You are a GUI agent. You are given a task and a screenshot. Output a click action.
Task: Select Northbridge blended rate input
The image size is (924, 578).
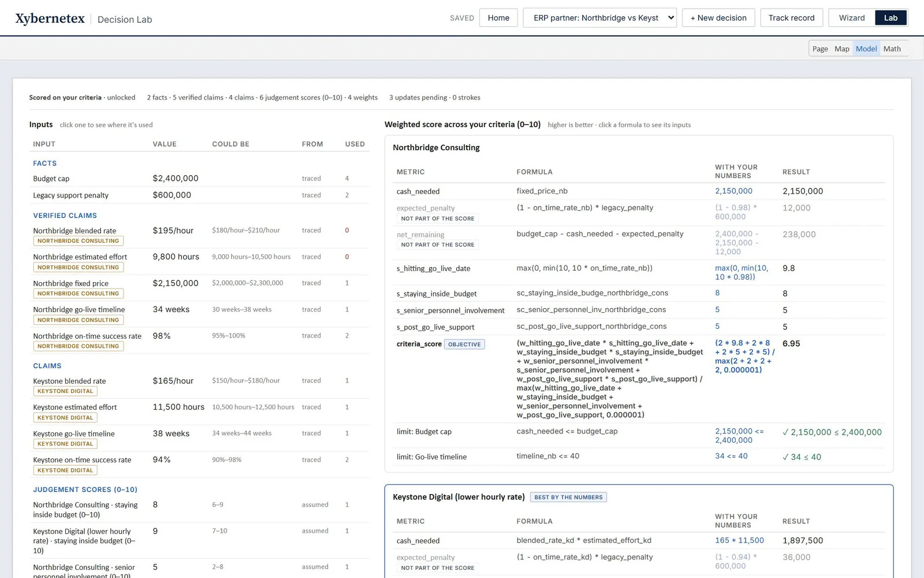pos(199,235)
